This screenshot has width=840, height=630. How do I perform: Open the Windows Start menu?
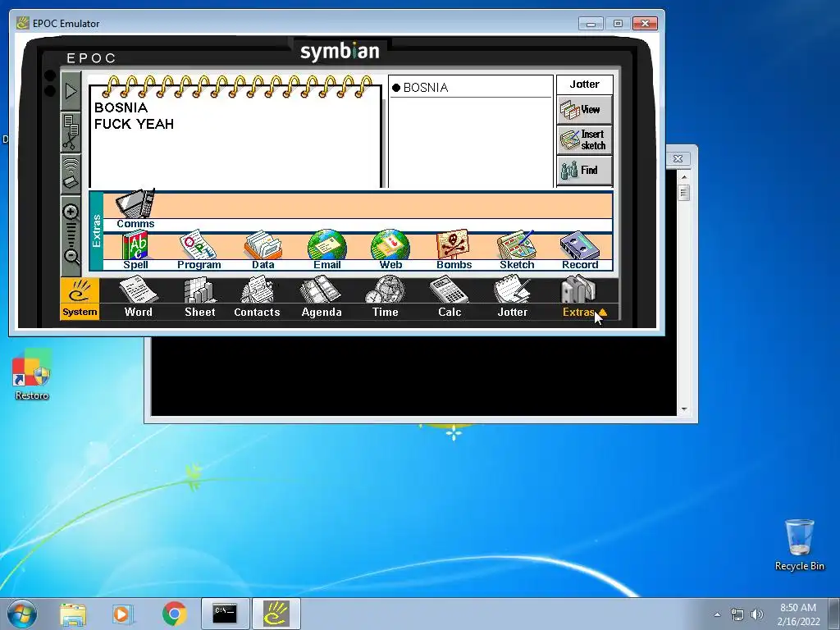click(22, 614)
